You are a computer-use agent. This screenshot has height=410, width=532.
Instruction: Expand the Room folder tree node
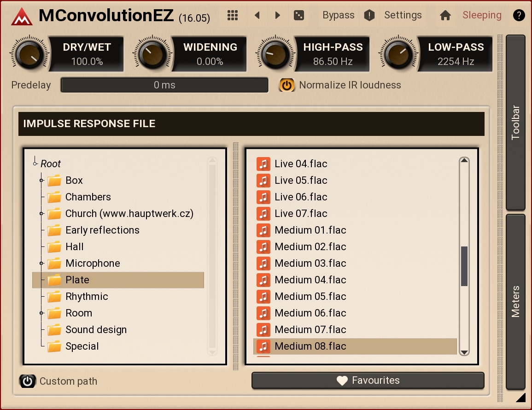tap(41, 313)
